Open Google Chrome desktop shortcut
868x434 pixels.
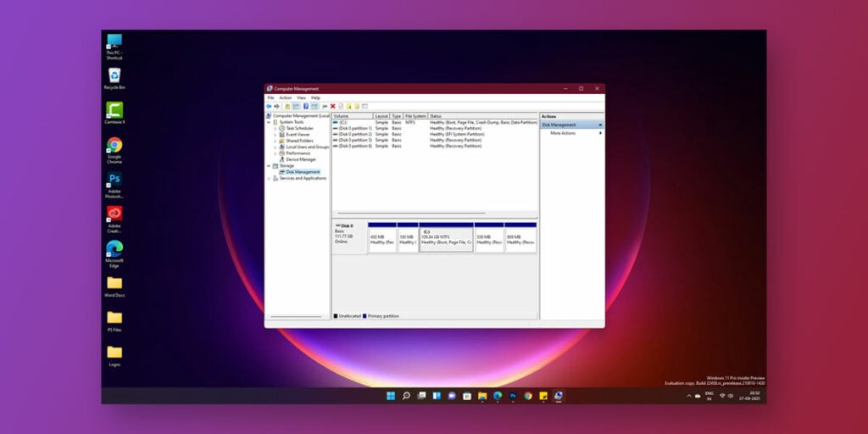click(114, 150)
